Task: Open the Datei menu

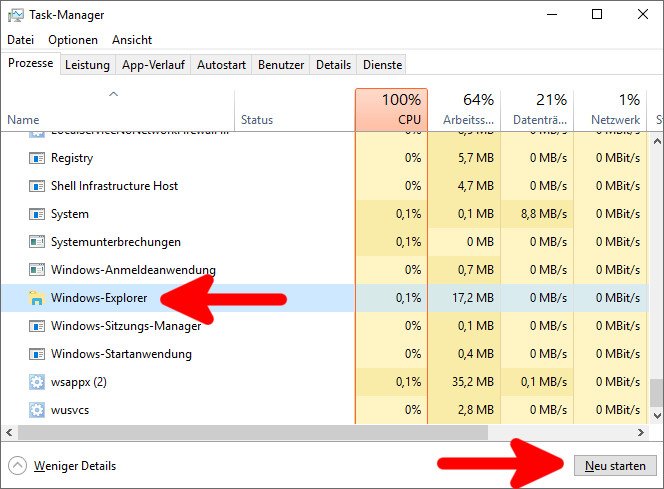Action: coord(20,40)
